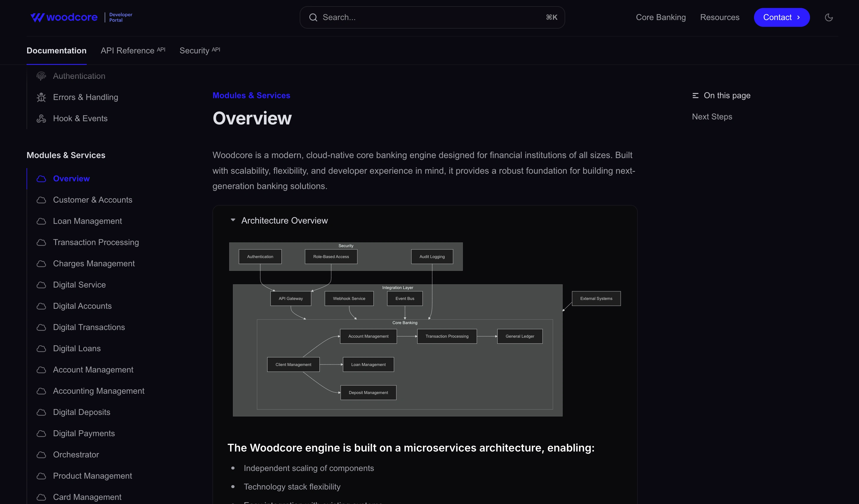Toggle dark mode moon icon

829,17
